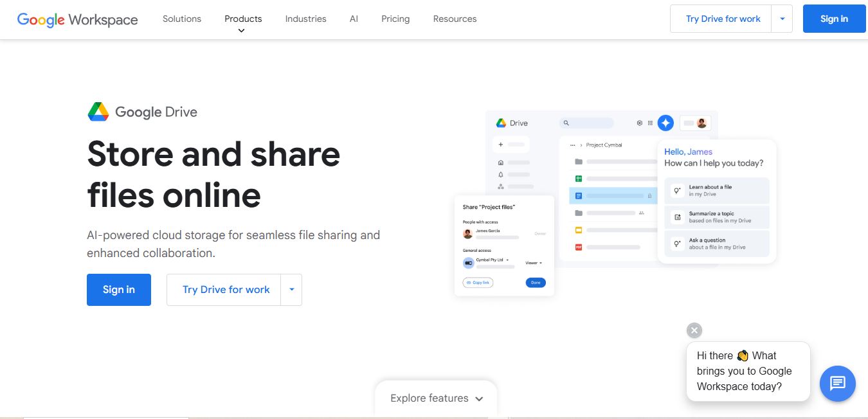Click the lightbulb icon beside Ask a question
868x419 pixels.
point(677,244)
